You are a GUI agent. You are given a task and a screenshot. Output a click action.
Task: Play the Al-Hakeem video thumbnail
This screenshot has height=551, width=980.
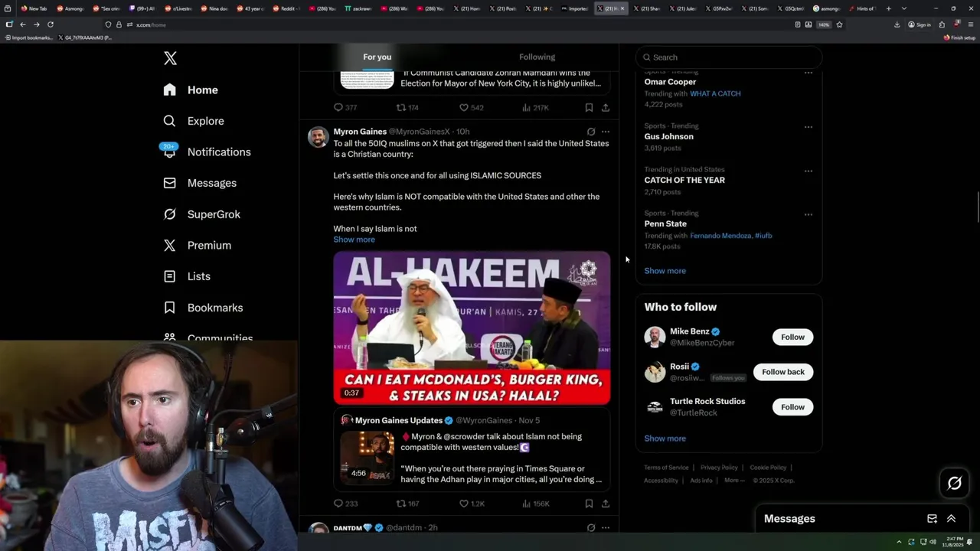(472, 328)
